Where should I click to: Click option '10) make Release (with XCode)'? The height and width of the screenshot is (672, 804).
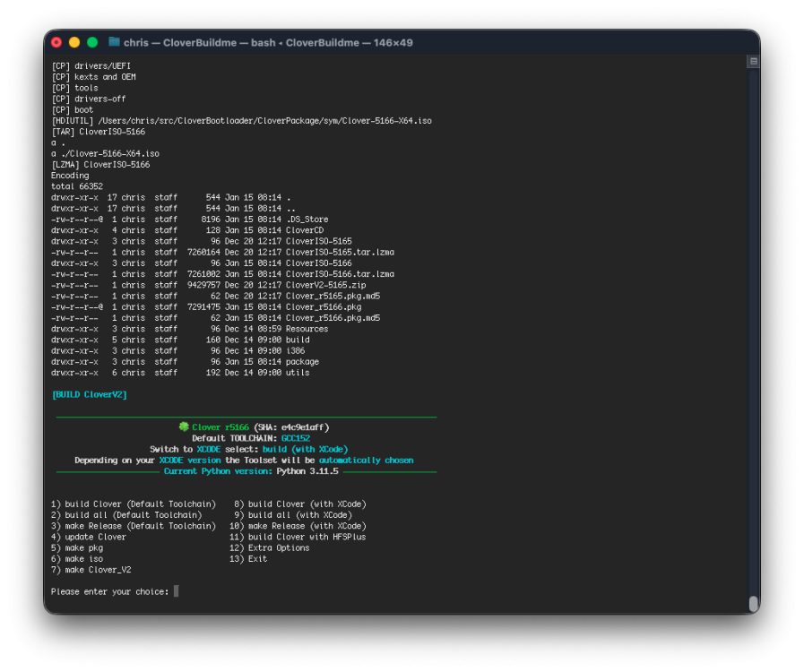click(298, 526)
